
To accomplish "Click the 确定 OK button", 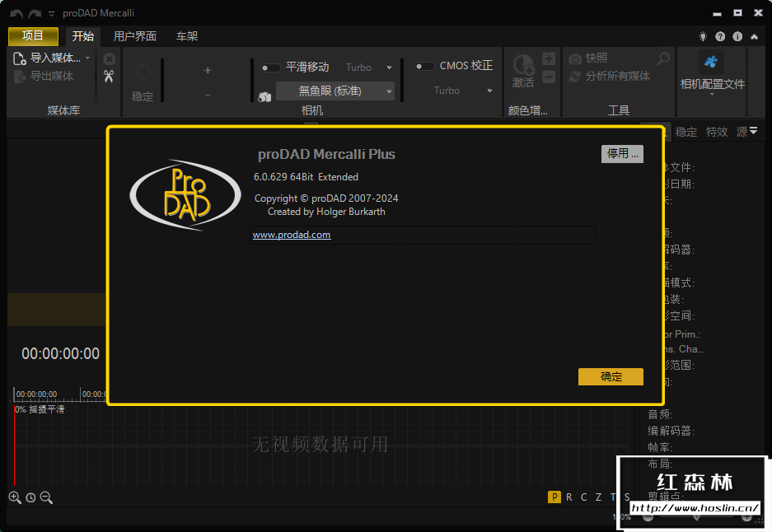I will 611,377.
